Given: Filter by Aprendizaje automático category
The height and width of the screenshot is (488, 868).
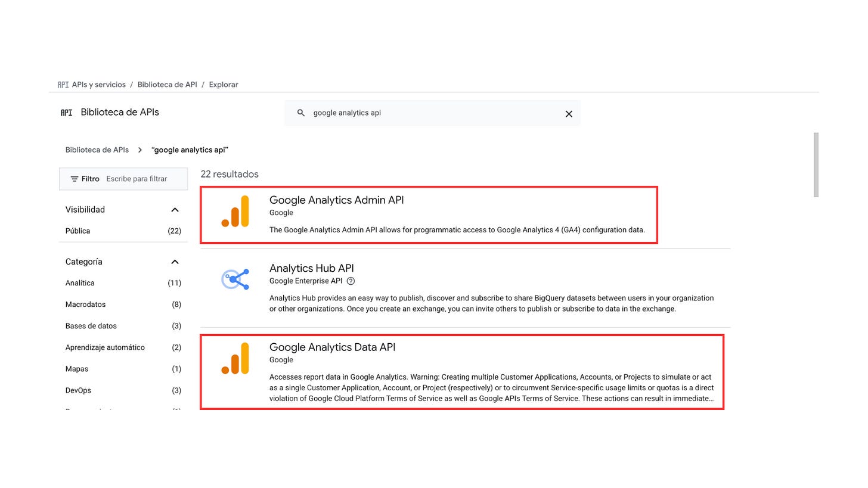Looking at the screenshot, I should click(123, 347).
